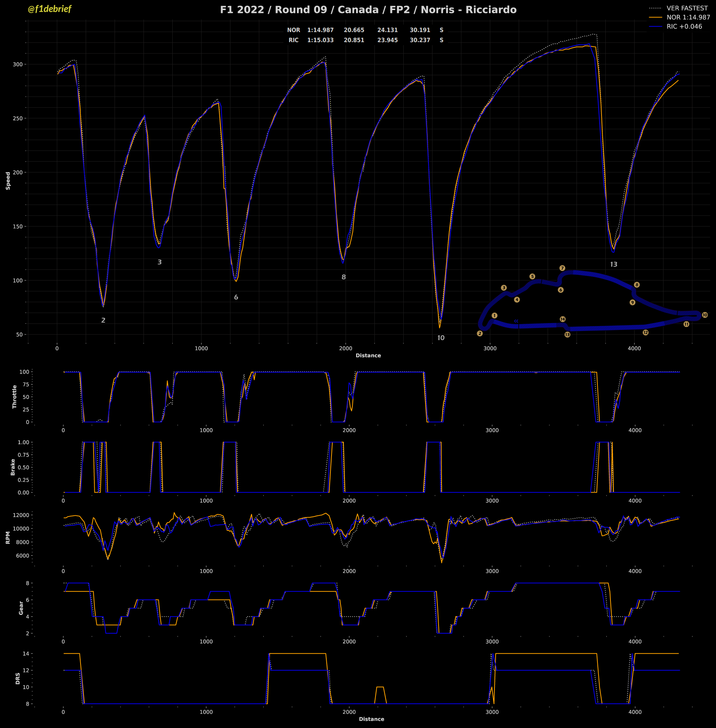Click RIC lap time 1:15.033 in timing table
Screen dimensions: 716x728
(320, 40)
